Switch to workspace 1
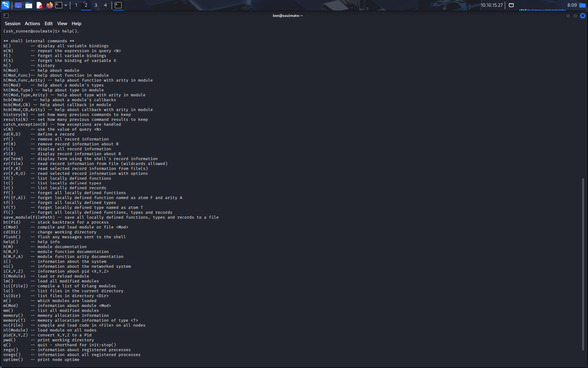The image size is (588, 368). click(x=76, y=5)
